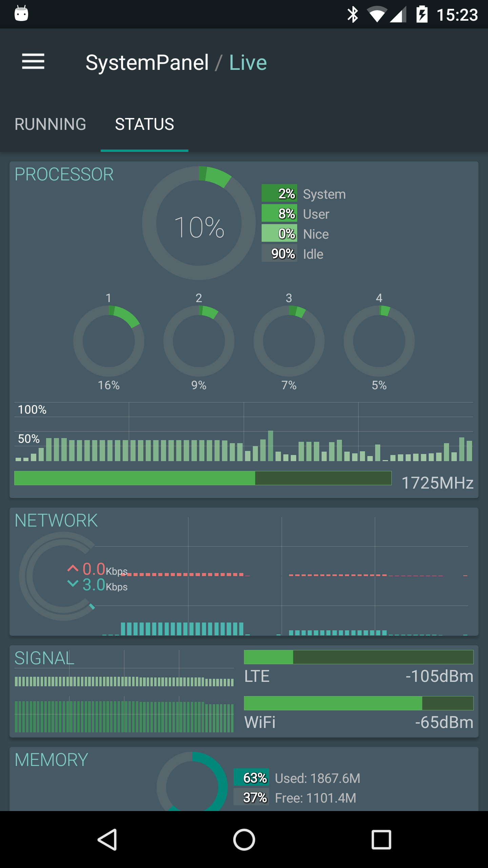Tap the Android back button
Viewport: 488px width, 868px height.
107,840
